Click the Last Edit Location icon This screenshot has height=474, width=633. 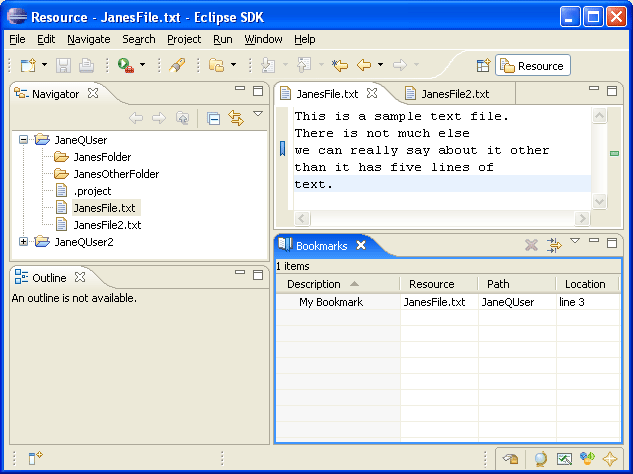(x=340, y=65)
